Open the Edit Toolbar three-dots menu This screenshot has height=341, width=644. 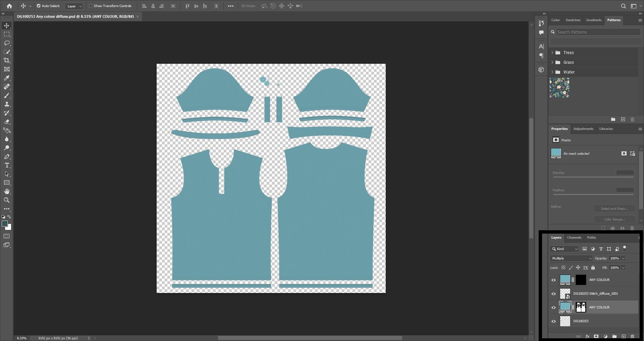coord(7,208)
